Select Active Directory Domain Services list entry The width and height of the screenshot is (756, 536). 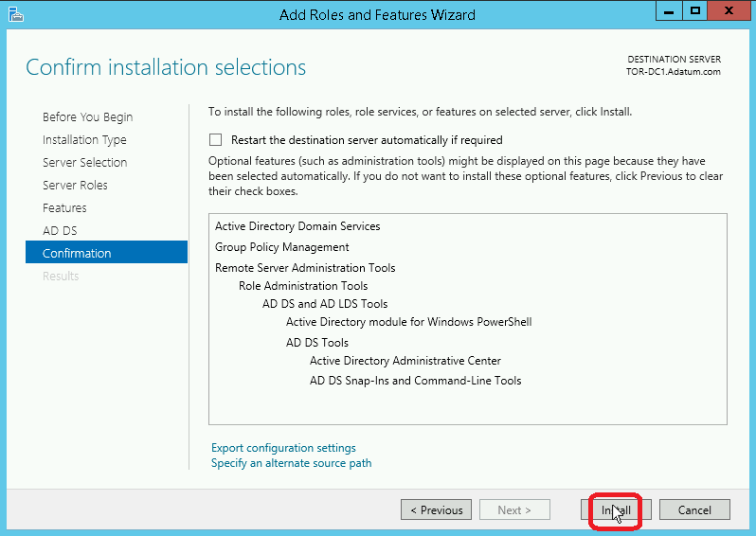click(297, 226)
